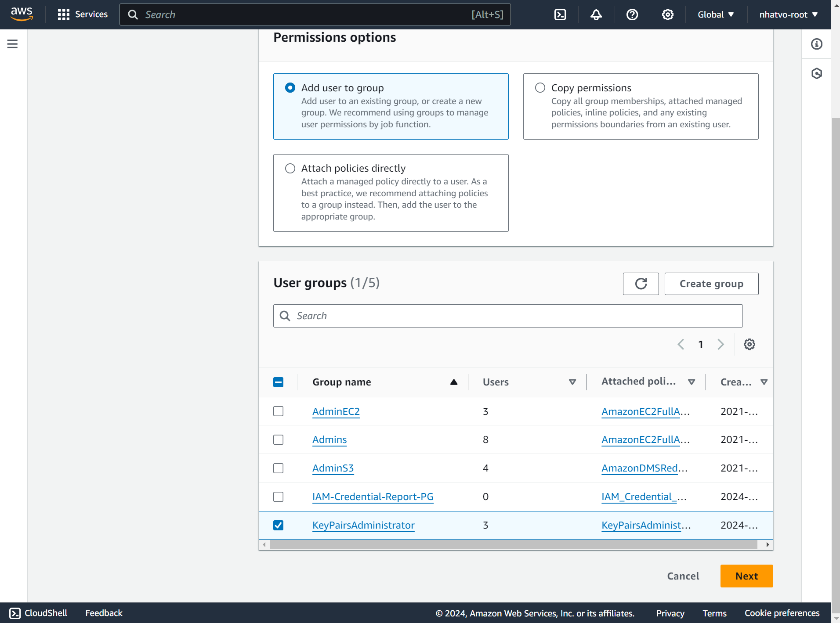Select Attach policies directly option
840x623 pixels.
pyautogui.click(x=290, y=168)
